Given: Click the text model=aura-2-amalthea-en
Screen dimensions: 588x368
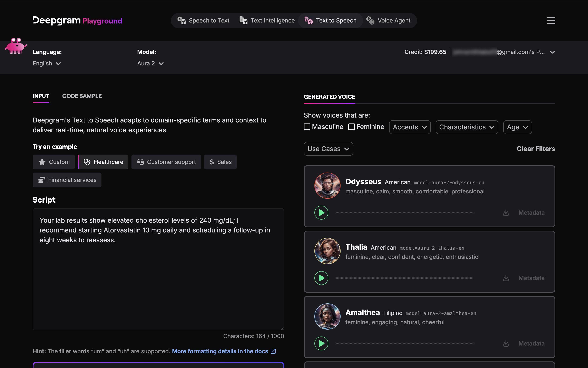Looking at the screenshot, I should 441,313.
